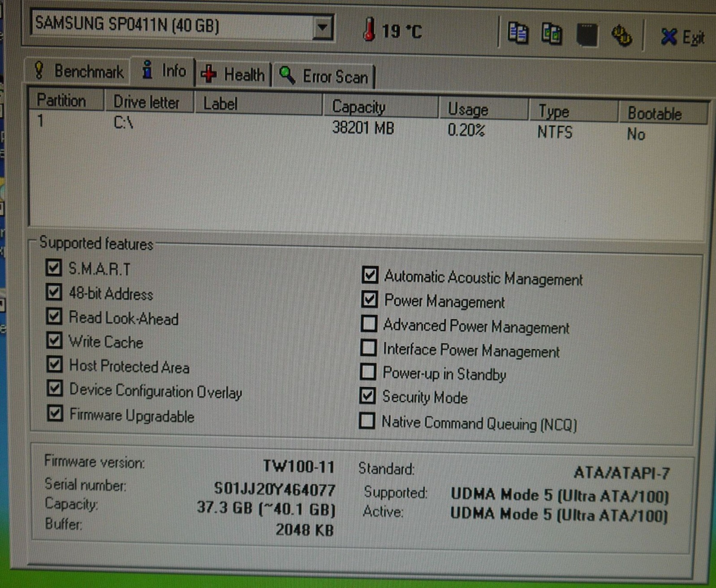Toggle the Device Configuration Overlay checkbox
The width and height of the screenshot is (716, 588).
(55, 388)
